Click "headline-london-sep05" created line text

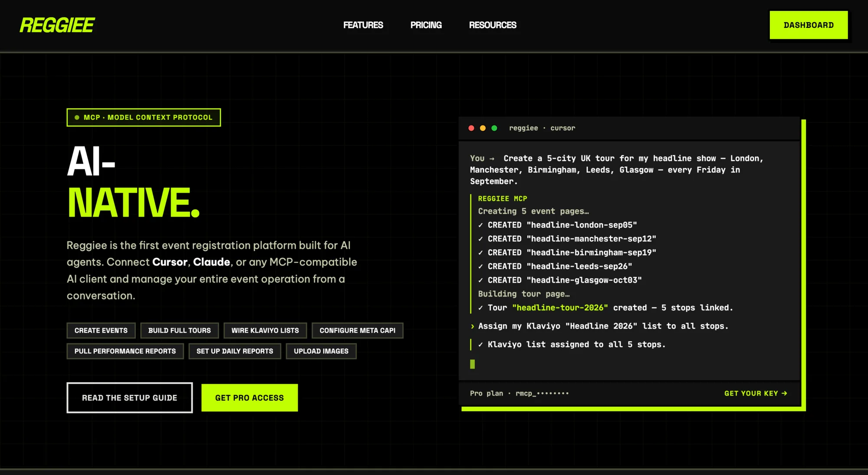pyautogui.click(x=562, y=225)
